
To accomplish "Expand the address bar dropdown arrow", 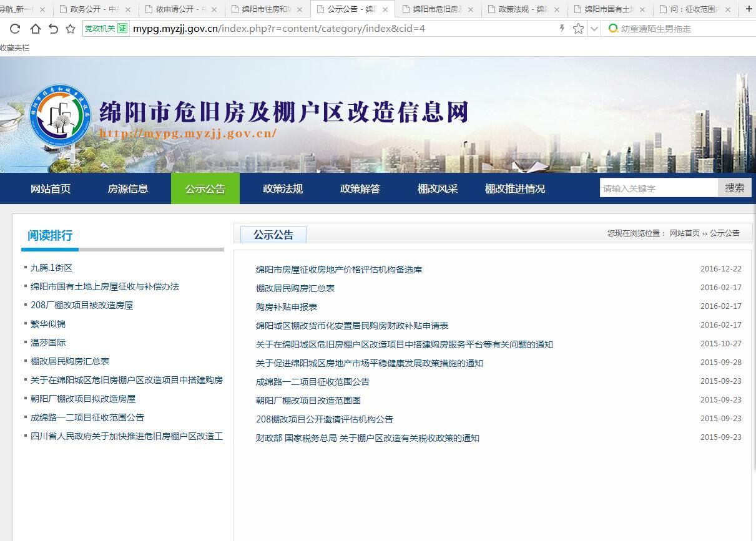I will click(594, 29).
